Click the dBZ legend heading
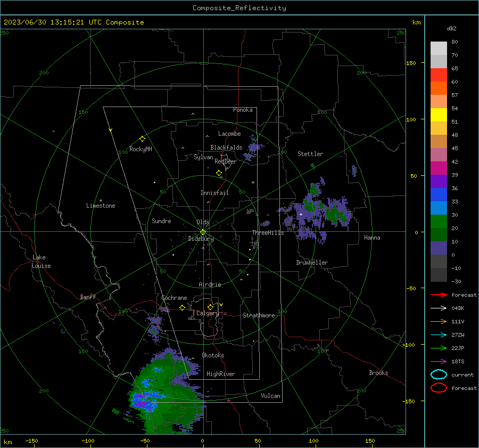The width and height of the screenshot is (479, 448). click(x=451, y=28)
